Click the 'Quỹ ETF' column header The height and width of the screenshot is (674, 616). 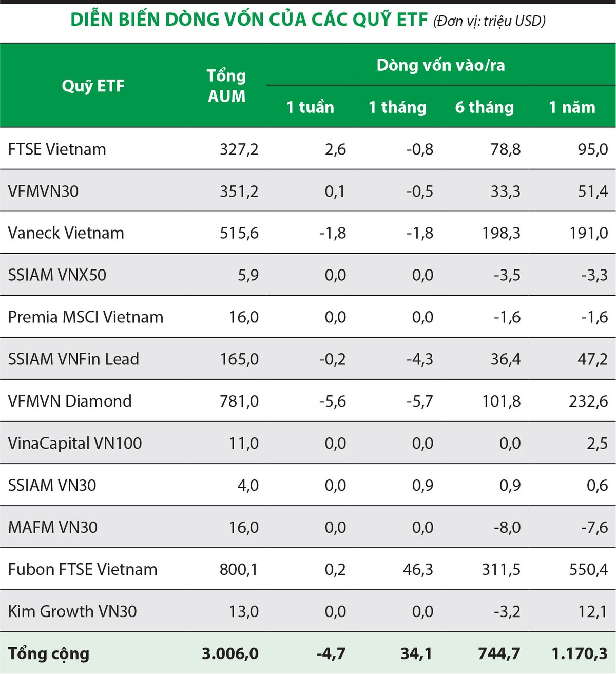pos(93,86)
